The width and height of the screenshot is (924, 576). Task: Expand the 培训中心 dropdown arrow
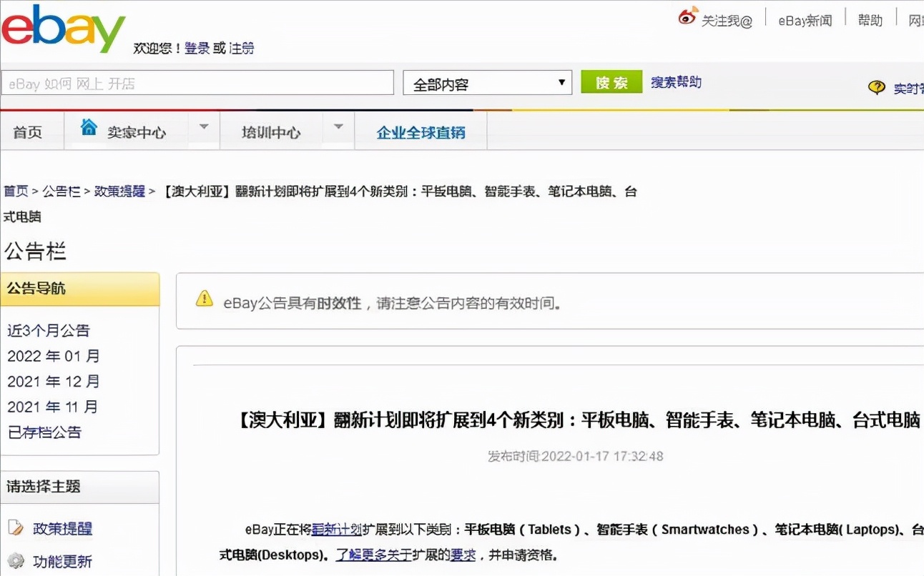[x=338, y=129]
